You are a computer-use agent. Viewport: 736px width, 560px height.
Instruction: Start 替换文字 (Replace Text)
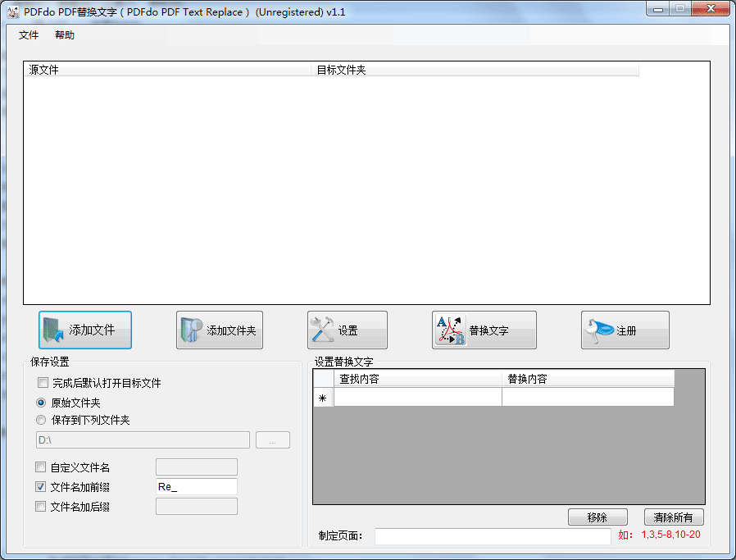click(x=484, y=330)
